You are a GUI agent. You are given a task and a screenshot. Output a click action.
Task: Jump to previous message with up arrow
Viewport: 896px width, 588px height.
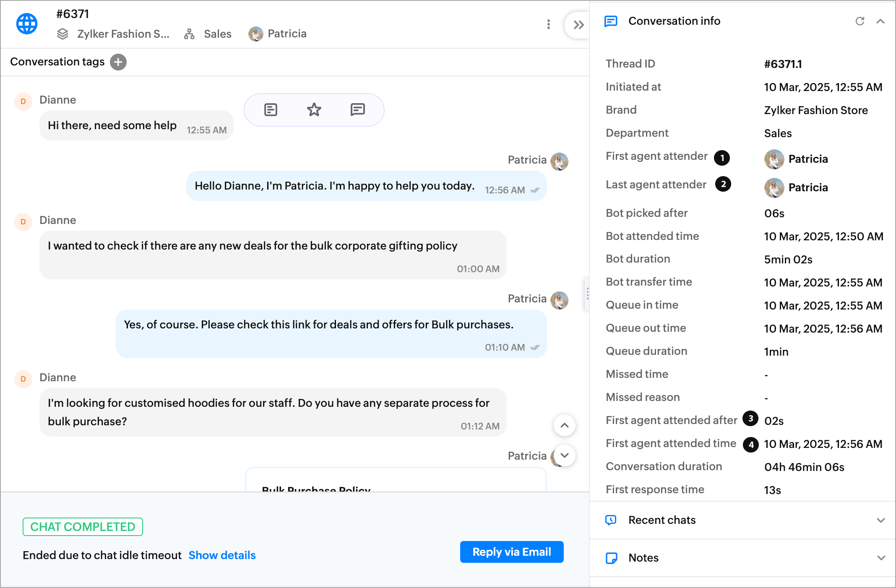coord(564,425)
